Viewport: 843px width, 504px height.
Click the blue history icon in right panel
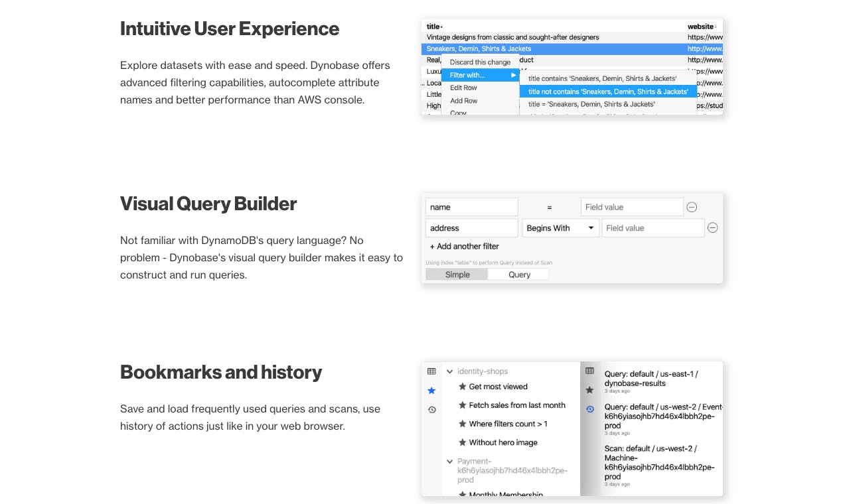click(x=589, y=409)
